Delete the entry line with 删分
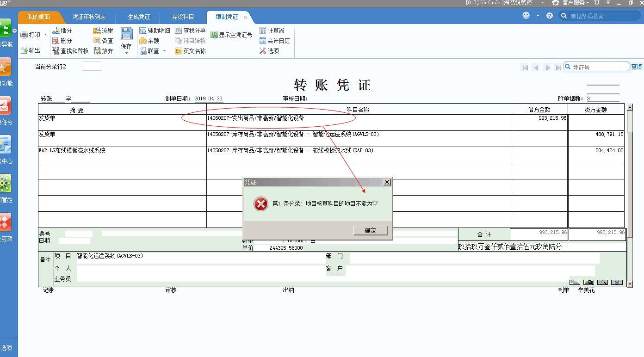 click(62, 41)
